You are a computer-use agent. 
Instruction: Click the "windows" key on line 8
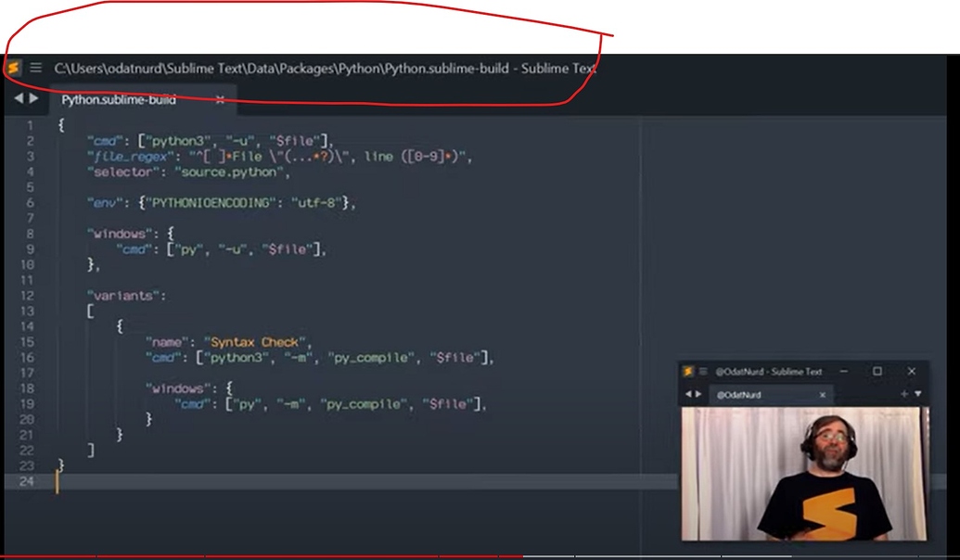click(120, 234)
